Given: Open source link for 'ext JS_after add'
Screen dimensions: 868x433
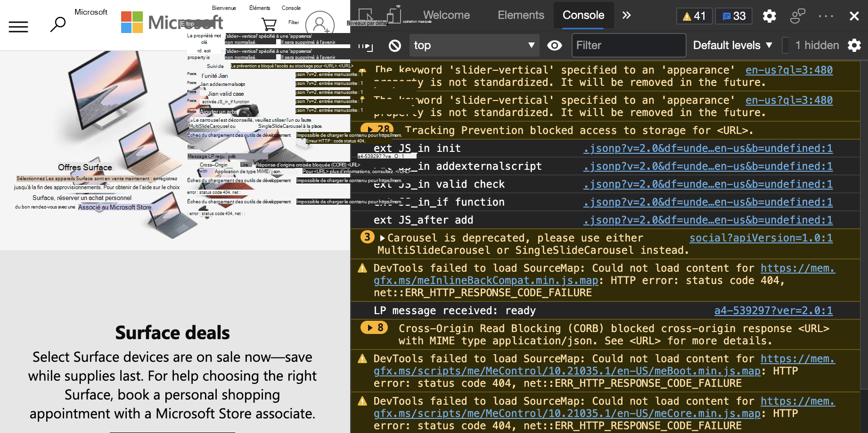Looking at the screenshot, I should coord(708,220).
